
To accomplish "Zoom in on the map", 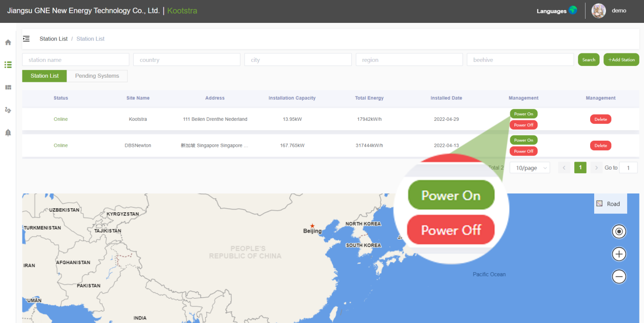I will click(619, 254).
